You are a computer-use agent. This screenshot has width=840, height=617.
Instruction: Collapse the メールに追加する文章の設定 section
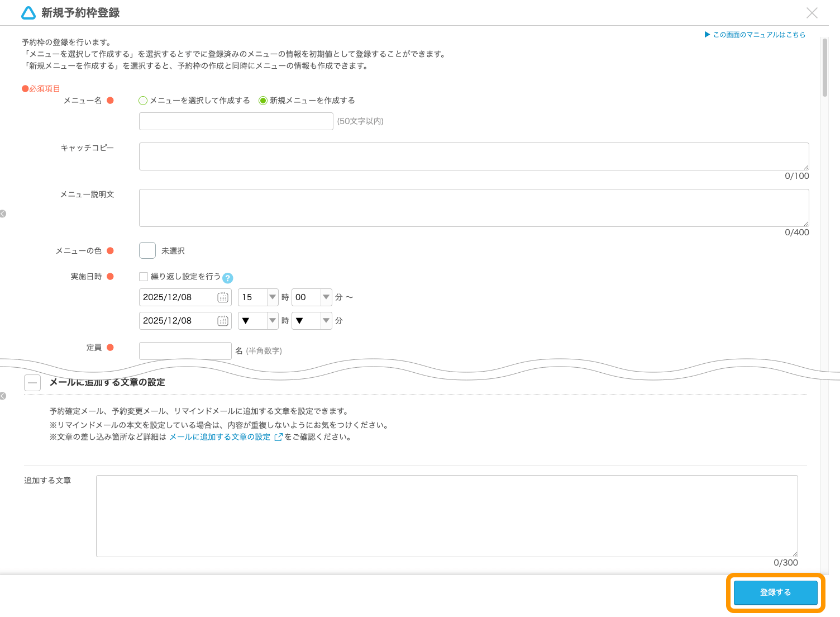32,382
